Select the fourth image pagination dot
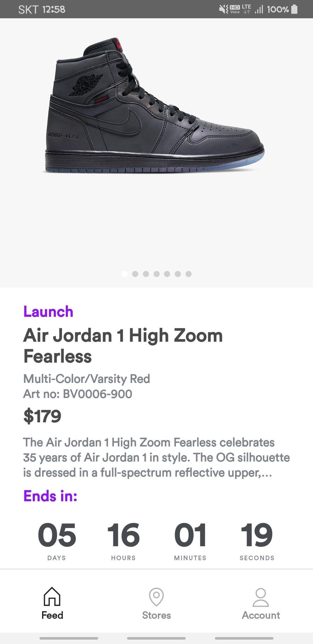The width and height of the screenshot is (313, 644). (x=156, y=274)
